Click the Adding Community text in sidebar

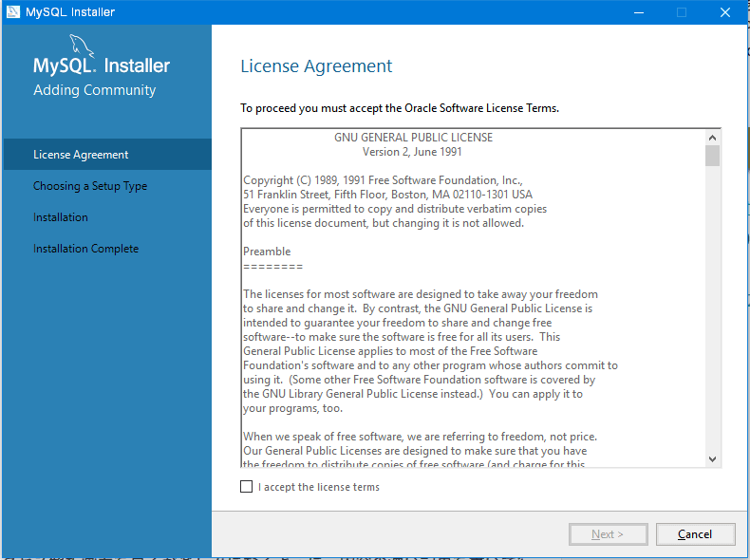tap(94, 90)
